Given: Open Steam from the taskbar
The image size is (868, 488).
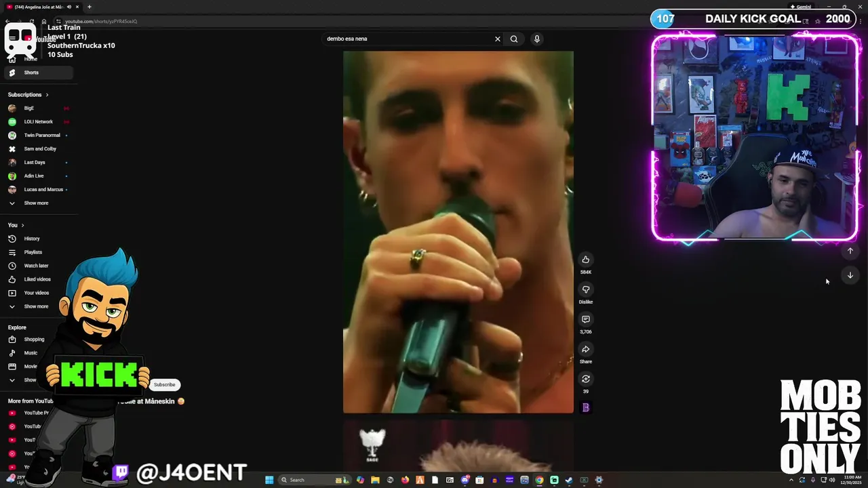Looking at the screenshot, I should pos(569,480).
